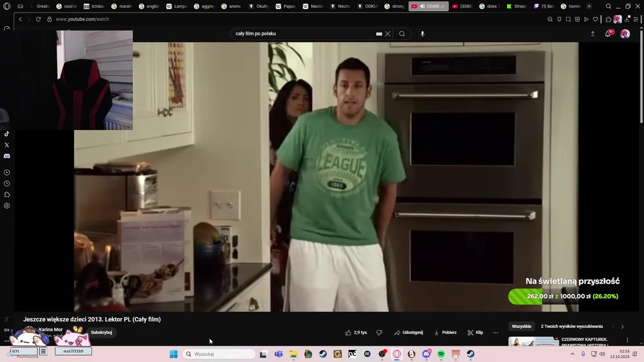Click the YouTube search input field
This screenshot has width=644, height=362.
(304, 34)
